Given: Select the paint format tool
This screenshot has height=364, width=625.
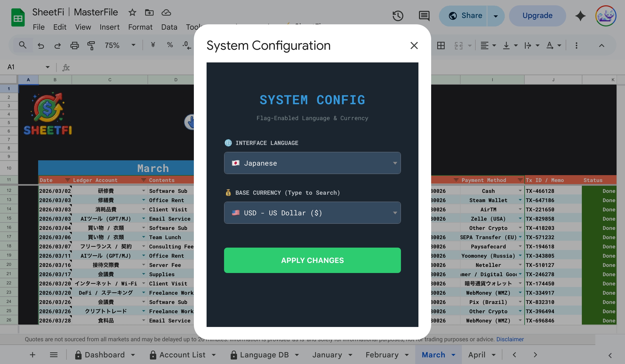Looking at the screenshot, I should 91,46.
